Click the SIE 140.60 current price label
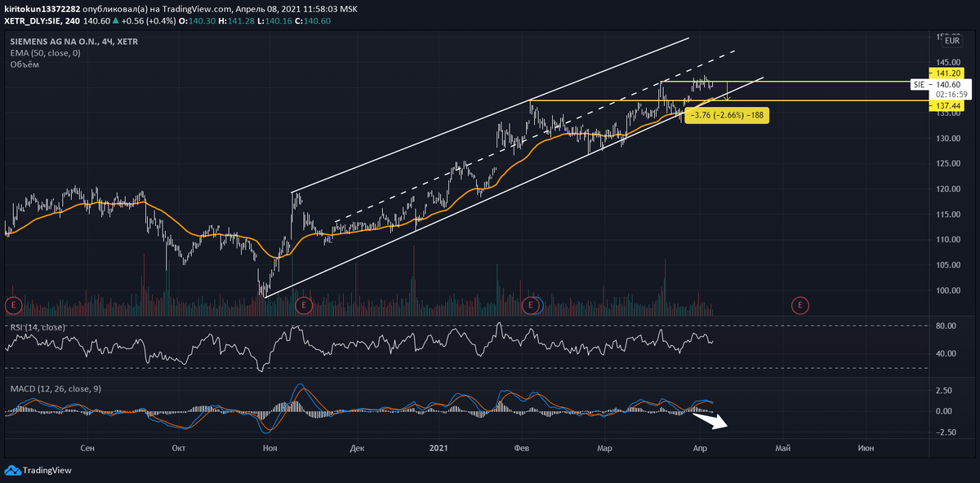 [939, 84]
